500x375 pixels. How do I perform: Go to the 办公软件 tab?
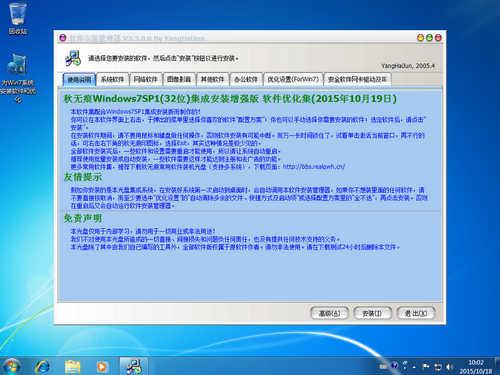[246, 79]
